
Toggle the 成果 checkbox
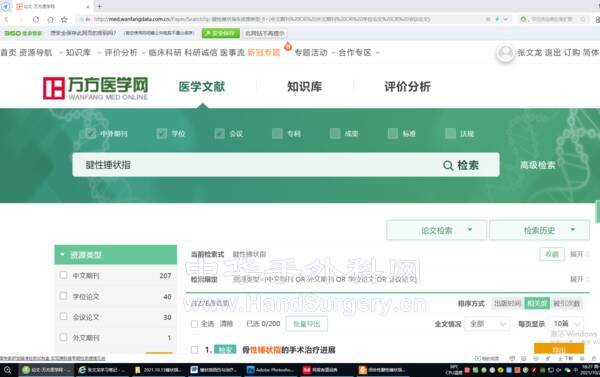pyautogui.click(x=335, y=134)
